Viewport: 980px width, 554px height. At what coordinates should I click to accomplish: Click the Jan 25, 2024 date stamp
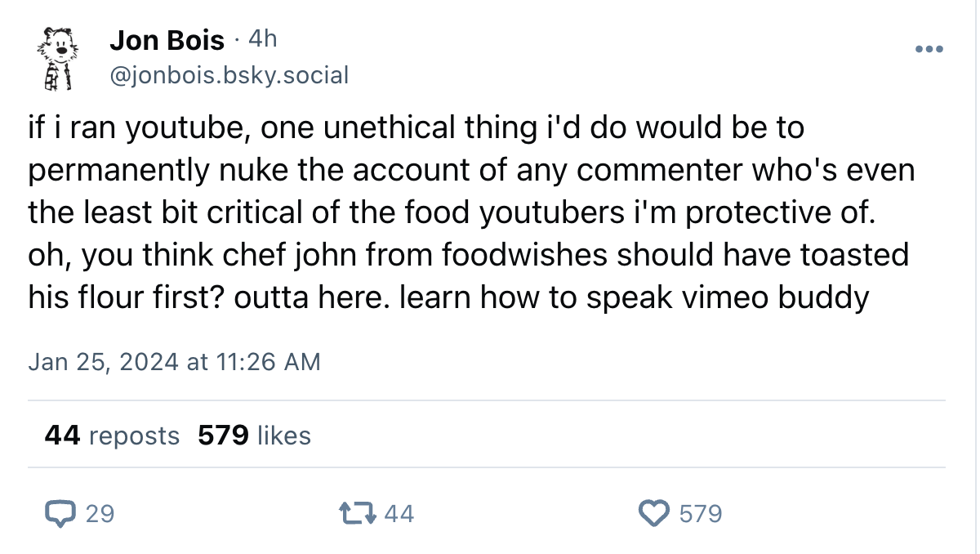174,361
